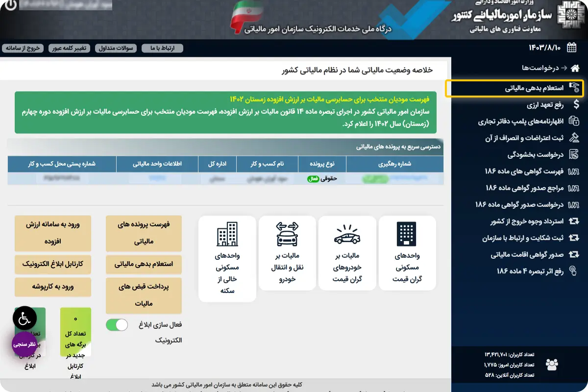Click خروج از سامانه button
Image resolution: width=588 pixels, height=392 pixels.
click(23, 48)
